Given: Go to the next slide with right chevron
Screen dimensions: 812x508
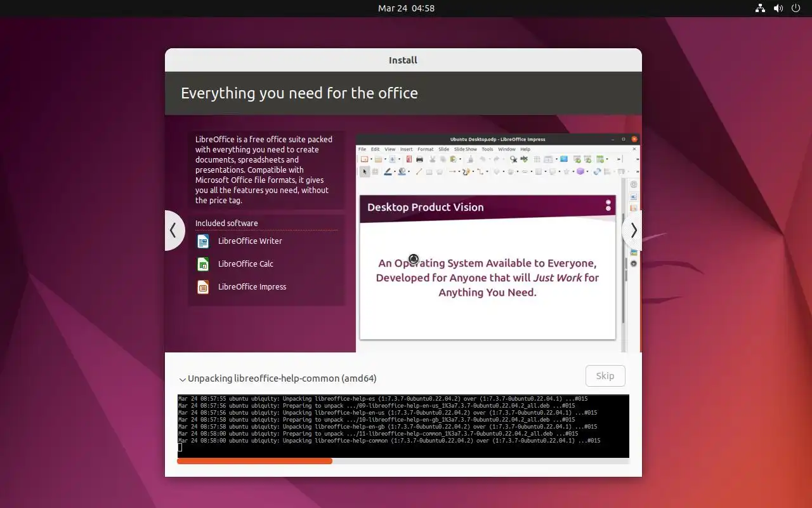Looking at the screenshot, I should pos(632,231).
